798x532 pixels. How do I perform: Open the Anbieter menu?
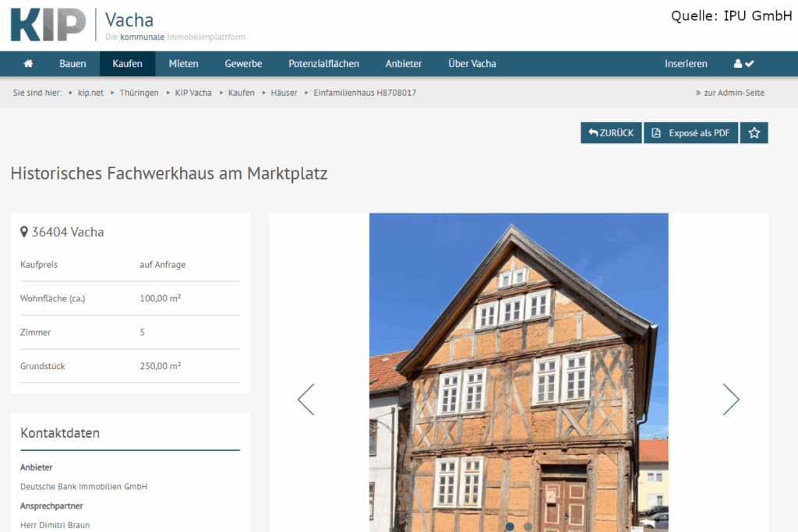point(404,64)
